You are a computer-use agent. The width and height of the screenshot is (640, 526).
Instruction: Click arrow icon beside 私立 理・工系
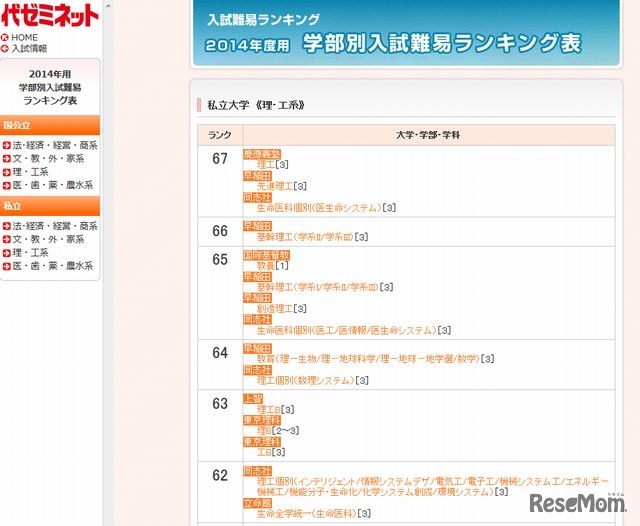point(7,253)
